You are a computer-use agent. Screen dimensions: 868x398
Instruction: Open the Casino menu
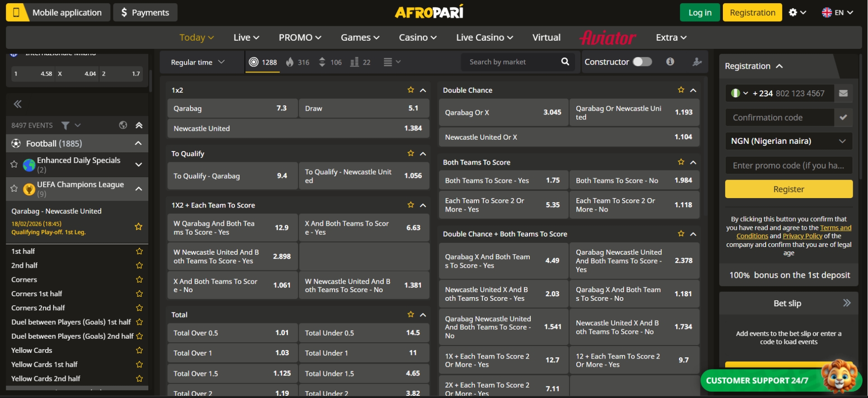point(418,38)
